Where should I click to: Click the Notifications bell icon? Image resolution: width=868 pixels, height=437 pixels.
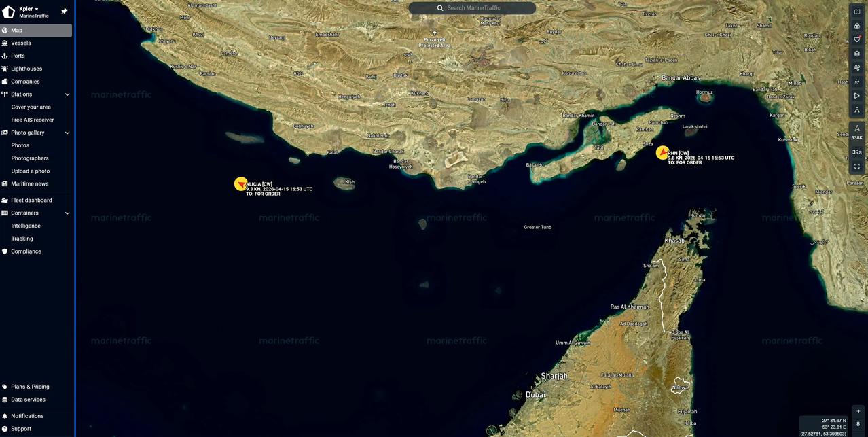[x=5, y=416]
